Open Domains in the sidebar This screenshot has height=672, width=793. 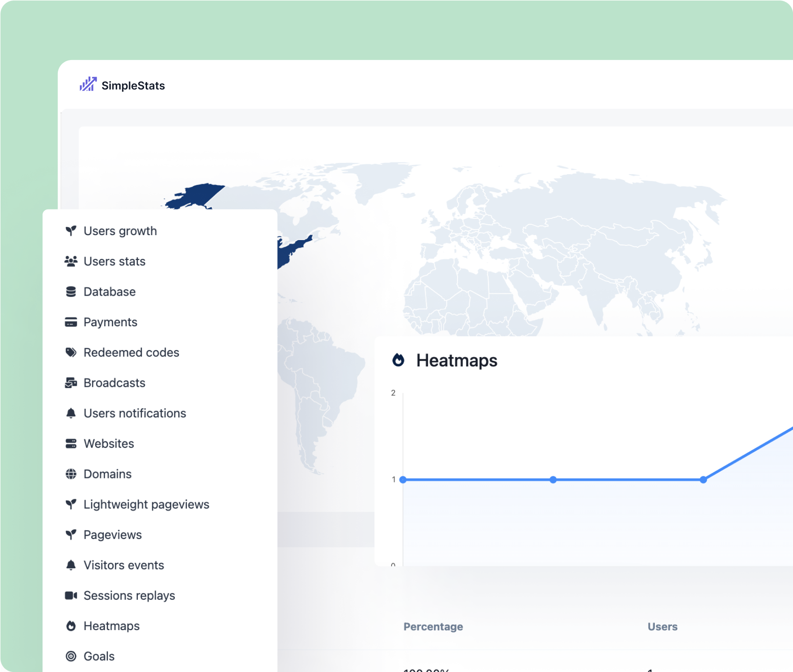click(x=108, y=474)
